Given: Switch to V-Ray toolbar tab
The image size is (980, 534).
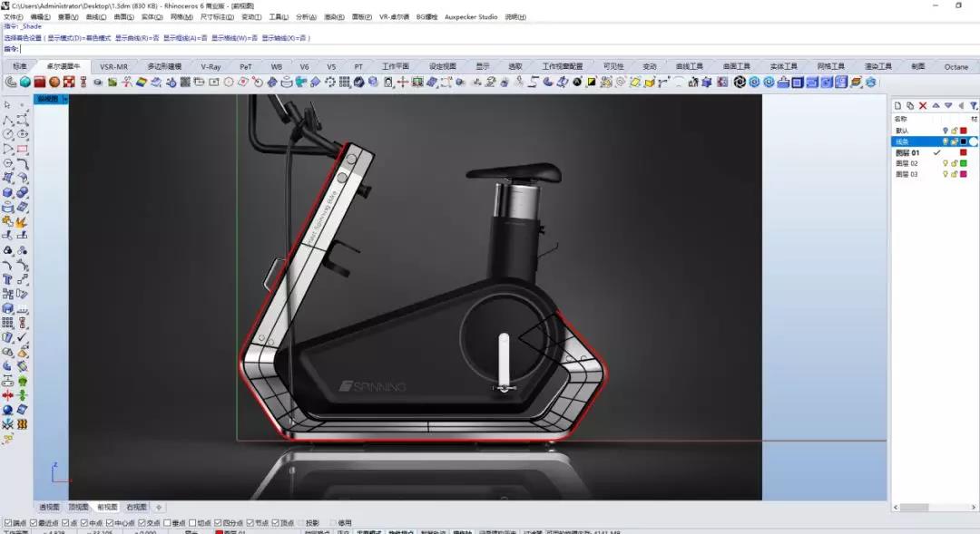Looking at the screenshot, I should [x=211, y=67].
